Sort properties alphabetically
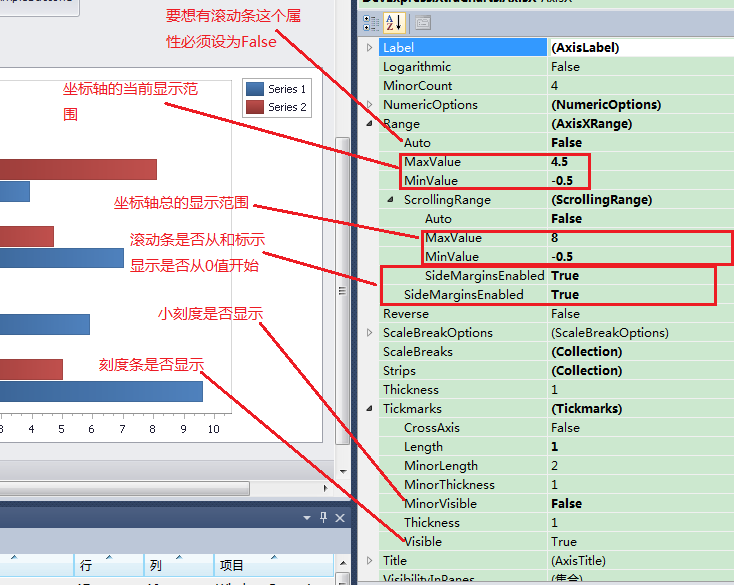 394,23
